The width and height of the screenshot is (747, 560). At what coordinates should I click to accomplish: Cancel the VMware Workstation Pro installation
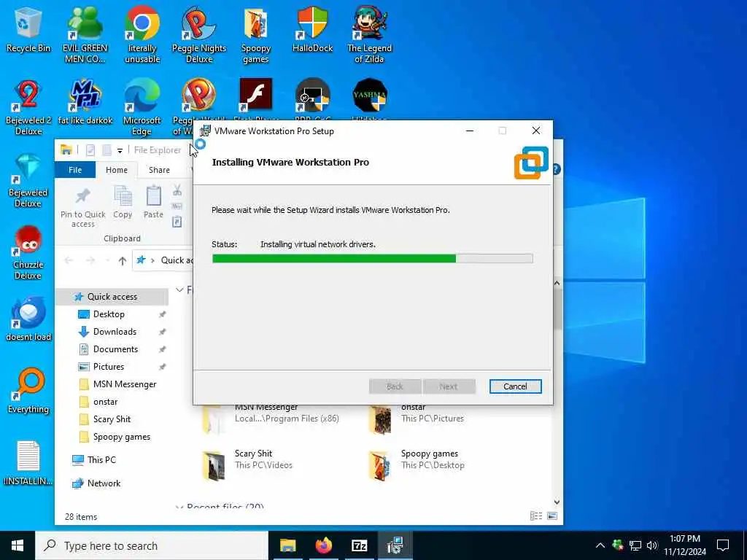tap(515, 386)
